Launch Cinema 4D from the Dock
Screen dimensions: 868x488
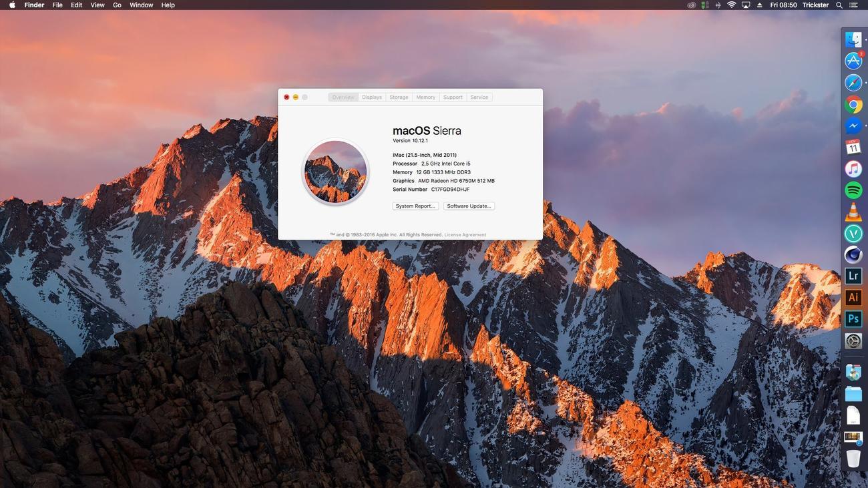pyautogui.click(x=853, y=255)
